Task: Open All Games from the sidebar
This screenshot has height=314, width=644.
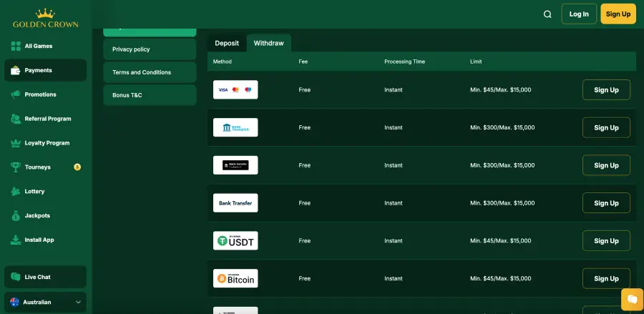Action: 39,46
